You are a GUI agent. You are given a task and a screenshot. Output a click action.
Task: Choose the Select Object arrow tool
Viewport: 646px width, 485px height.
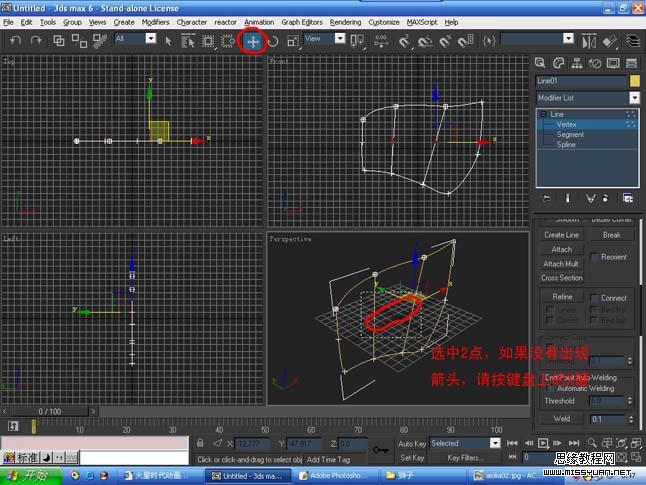click(168, 41)
